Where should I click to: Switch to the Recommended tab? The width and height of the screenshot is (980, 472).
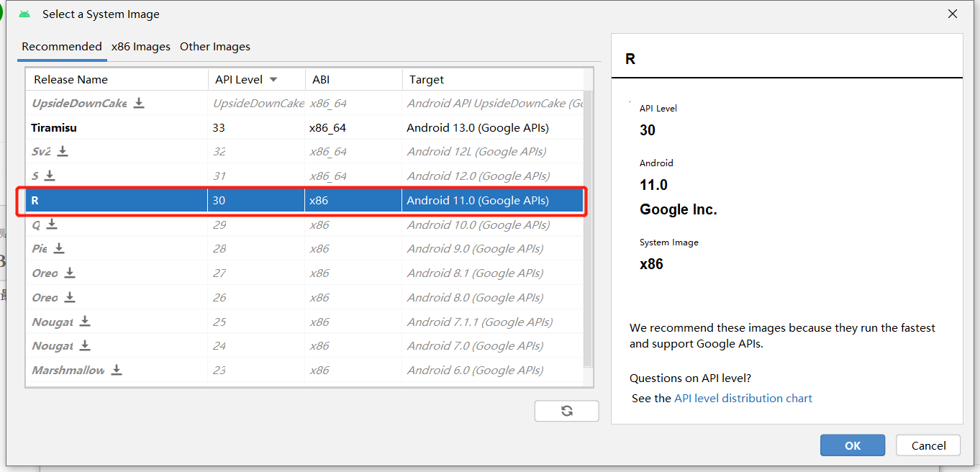pyautogui.click(x=62, y=46)
